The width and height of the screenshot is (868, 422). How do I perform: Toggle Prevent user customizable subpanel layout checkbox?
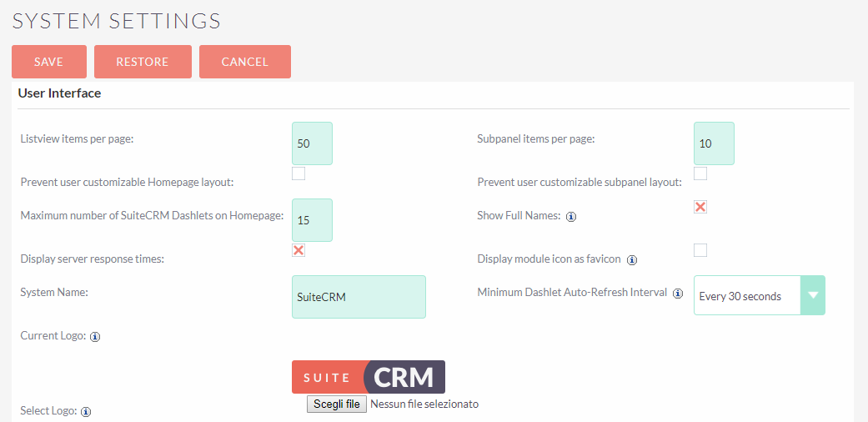pos(700,173)
